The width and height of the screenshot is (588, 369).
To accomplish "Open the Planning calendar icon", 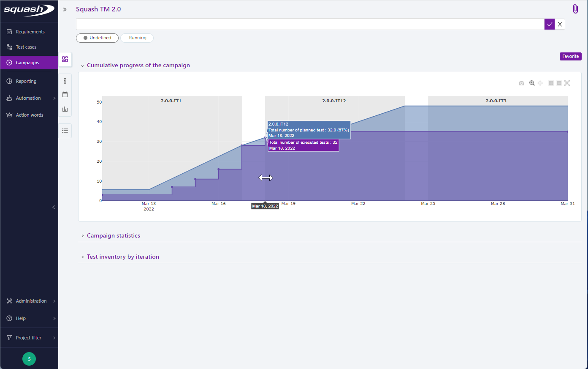I will click(x=65, y=95).
